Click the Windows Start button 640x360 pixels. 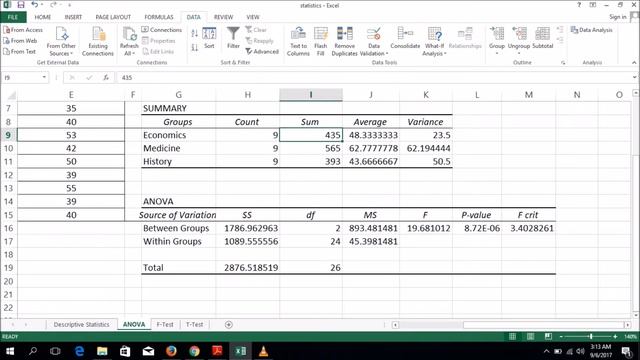(x=10, y=351)
